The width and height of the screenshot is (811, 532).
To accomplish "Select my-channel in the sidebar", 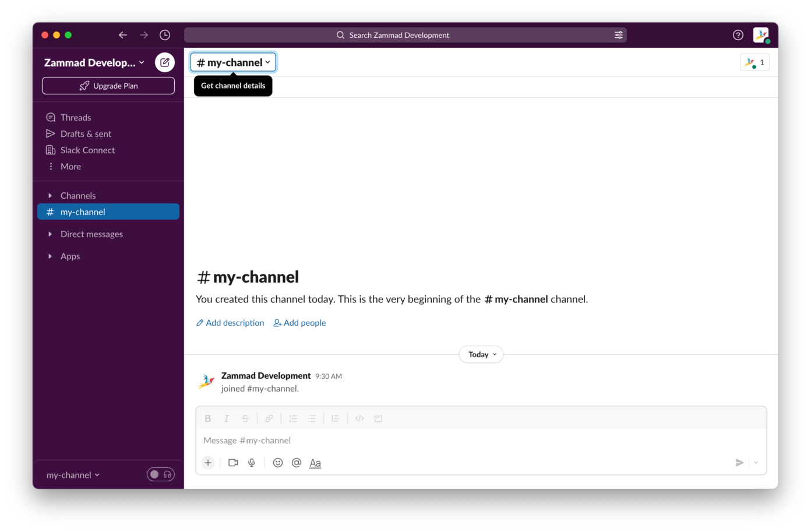I will click(x=108, y=212).
